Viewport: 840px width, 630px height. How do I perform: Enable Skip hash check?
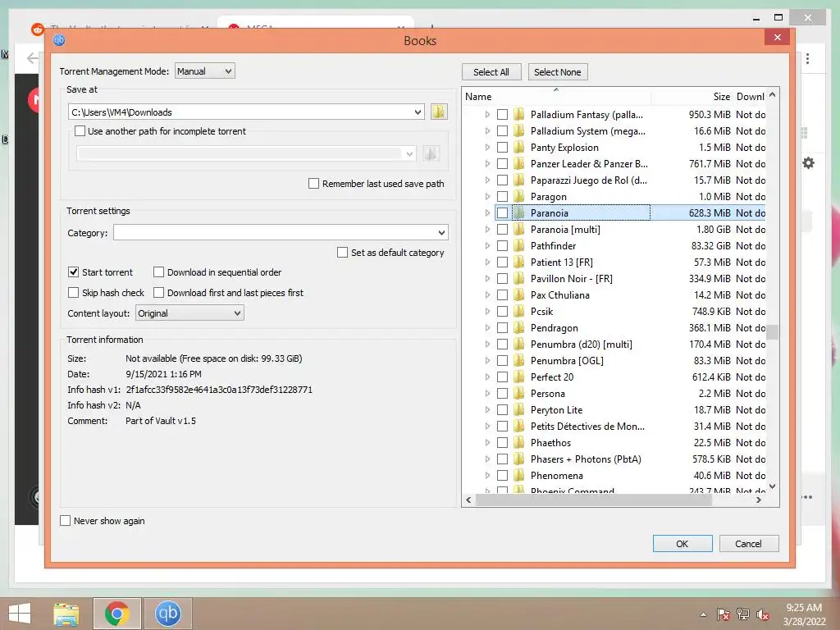pos(73,293)
